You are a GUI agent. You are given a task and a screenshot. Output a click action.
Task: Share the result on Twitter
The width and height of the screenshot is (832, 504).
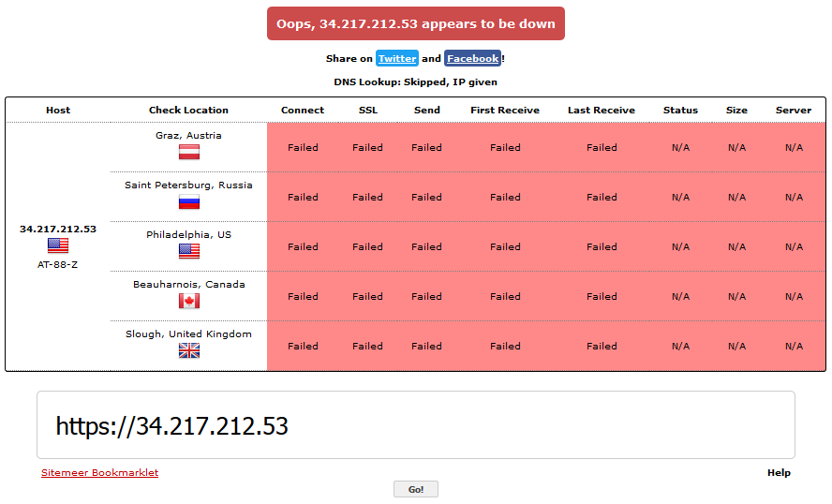coord(397,58)
